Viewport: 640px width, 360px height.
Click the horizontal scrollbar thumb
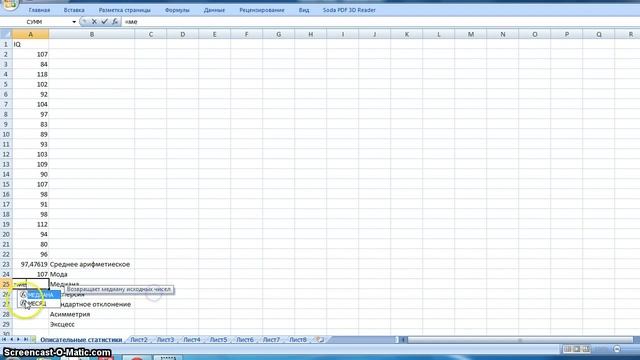point(520,340)
